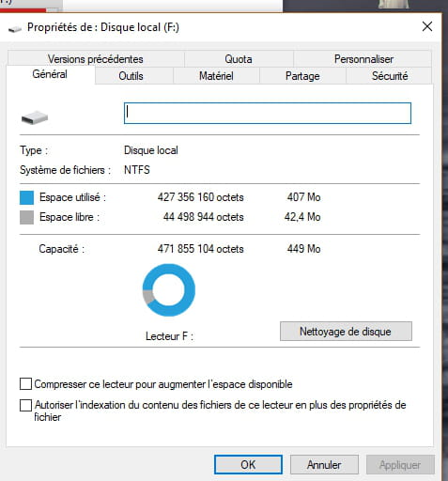448x481 pixels.
Task: Switch to the Outils tab
Action: pos(131,76)
